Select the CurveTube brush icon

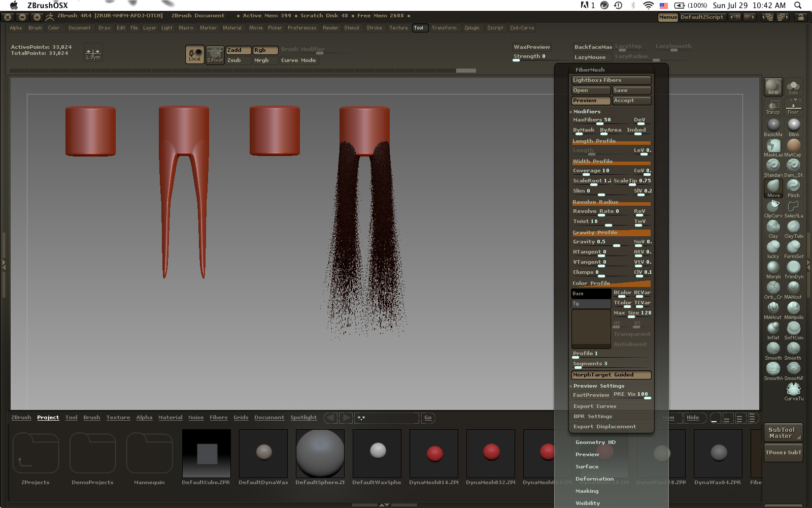pos(793,392)
